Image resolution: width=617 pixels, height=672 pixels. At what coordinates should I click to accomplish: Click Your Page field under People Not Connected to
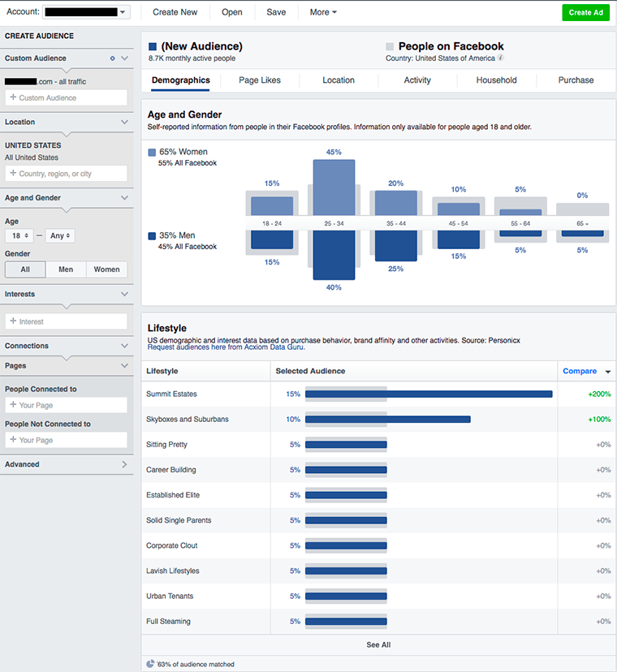click(66, 440)
